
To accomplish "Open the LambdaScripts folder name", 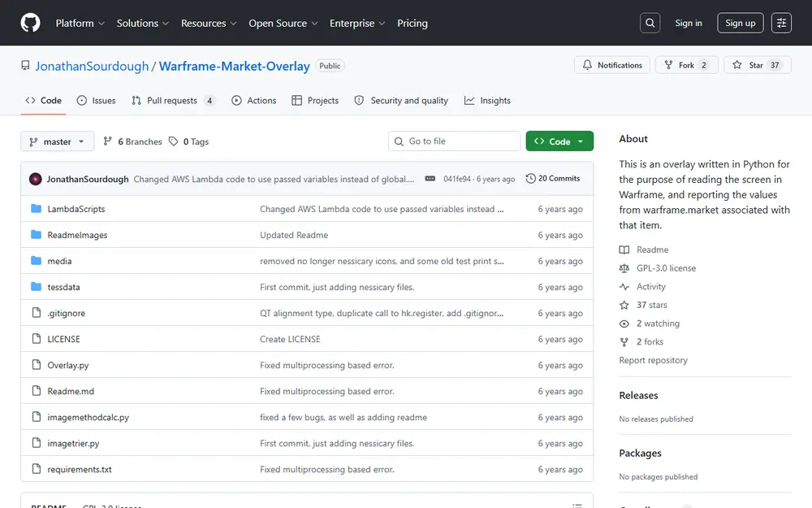I will (x=76, y=209).
